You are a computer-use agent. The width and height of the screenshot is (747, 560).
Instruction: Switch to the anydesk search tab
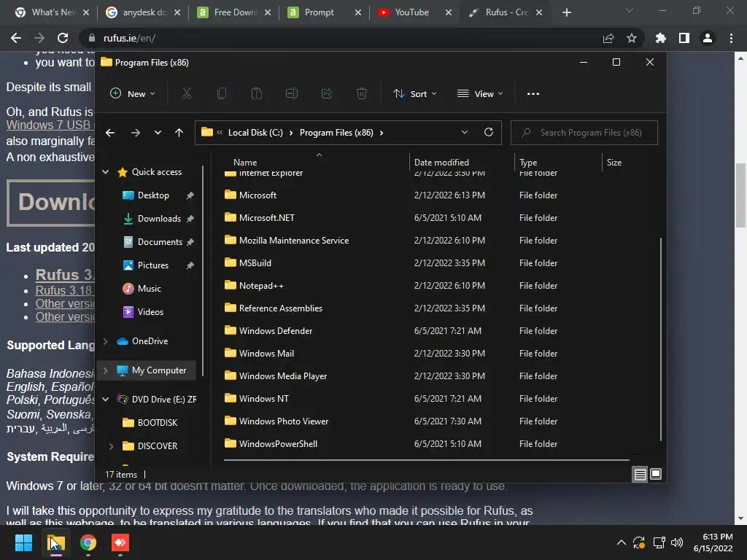[144, 12]
